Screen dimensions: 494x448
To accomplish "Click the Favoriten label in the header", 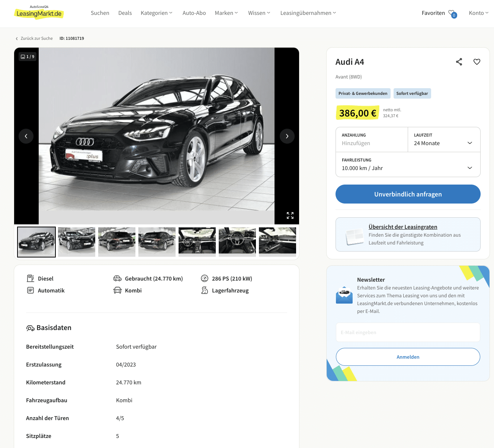I will 433,13.
